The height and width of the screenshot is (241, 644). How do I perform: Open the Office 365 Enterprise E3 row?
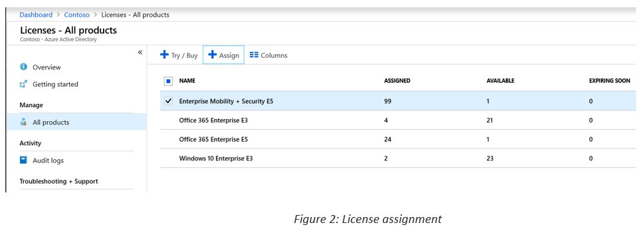pos(398,120)
